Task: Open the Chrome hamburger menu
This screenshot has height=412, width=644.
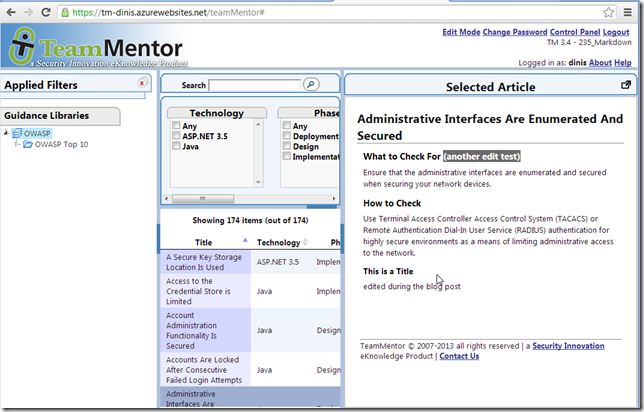Action: [x=628, y=12]
